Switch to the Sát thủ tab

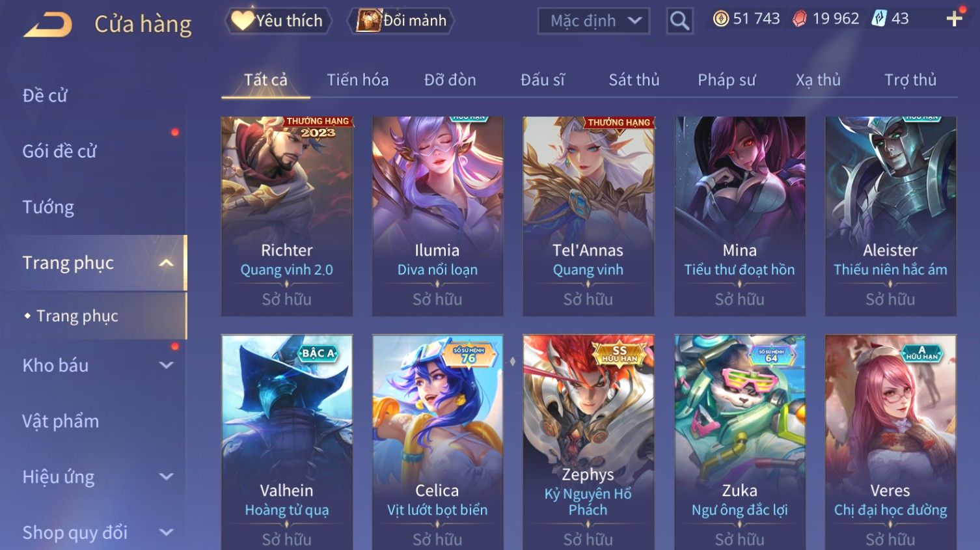click(634, 80)
